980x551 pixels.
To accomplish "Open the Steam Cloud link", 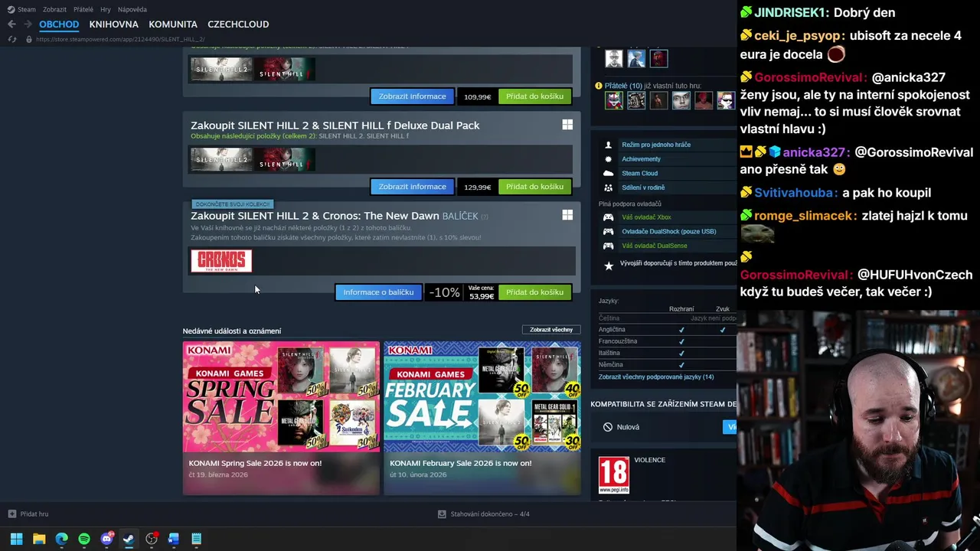I will click(639, 174).
